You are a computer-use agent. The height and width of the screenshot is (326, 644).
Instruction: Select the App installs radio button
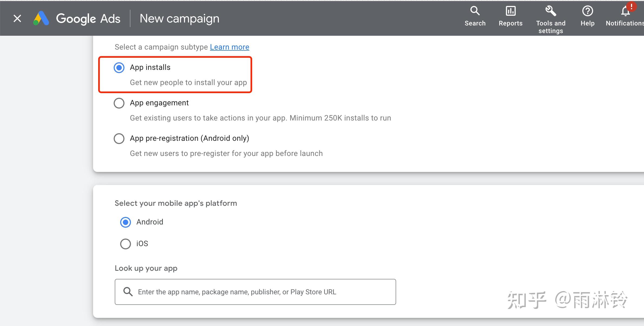coord(119,67)
